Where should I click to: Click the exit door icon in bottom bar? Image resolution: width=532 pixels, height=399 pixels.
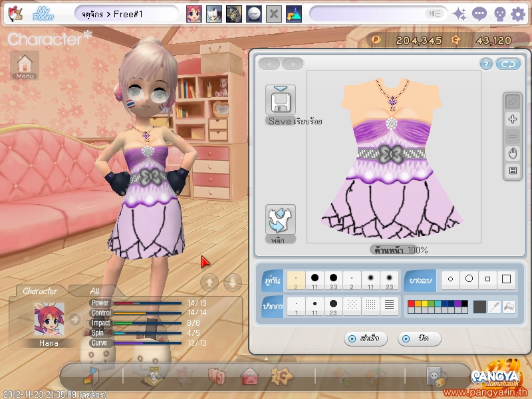click(91, 376)
